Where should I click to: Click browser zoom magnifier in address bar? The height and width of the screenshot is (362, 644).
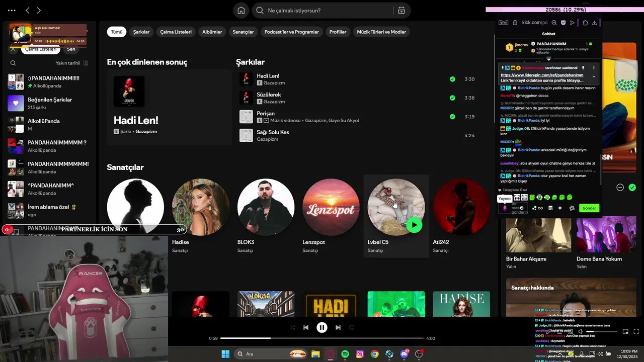tap(554, 23)
